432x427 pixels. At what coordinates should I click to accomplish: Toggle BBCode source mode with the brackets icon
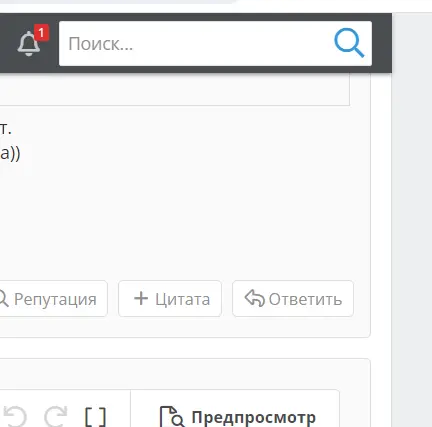click(x=95, y=417)
